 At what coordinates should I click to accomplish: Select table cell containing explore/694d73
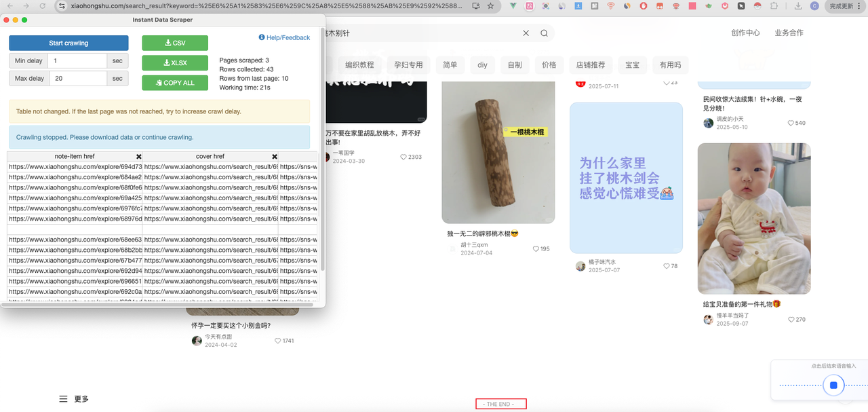click(x=75, y=166)
